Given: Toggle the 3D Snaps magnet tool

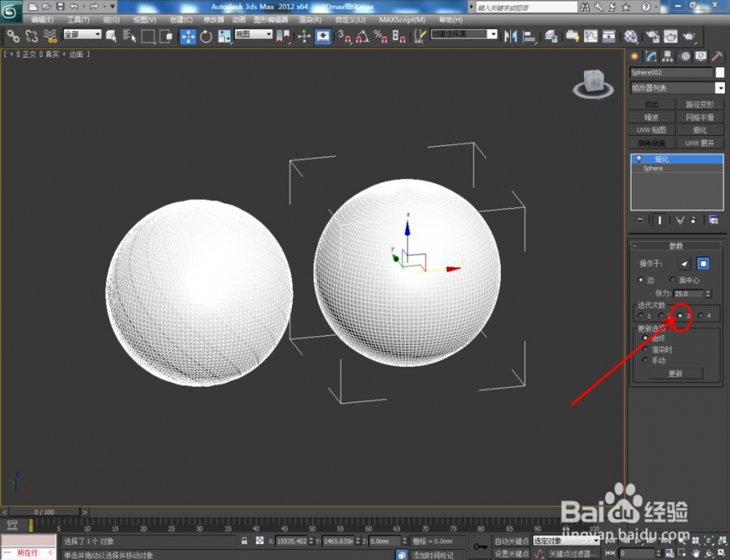Looking at the screenshot, I should (x=344, y=36).
